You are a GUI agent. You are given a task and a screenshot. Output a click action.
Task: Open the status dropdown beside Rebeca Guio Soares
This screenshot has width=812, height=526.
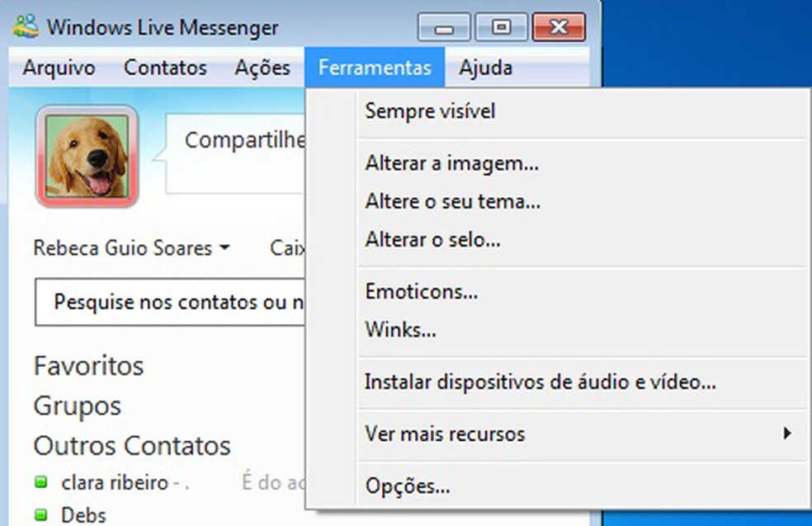click(x=224, y=247)
